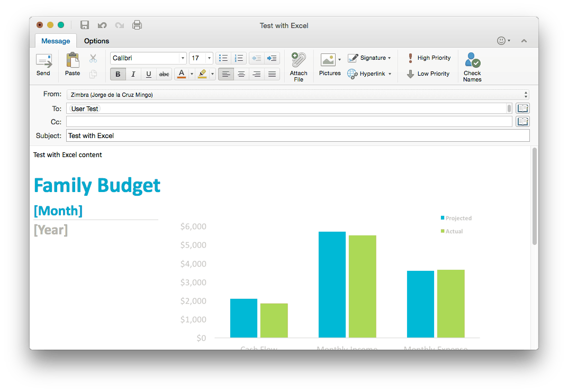The height and width of the screenshot is (392, 568).
Task: Toggle underline formatting
Action: coord(149,74)
